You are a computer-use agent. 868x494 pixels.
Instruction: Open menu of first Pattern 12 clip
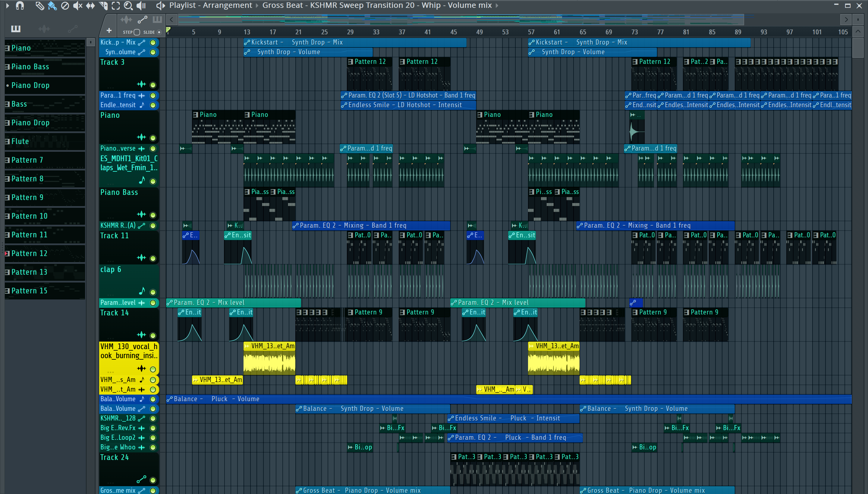pos(350,62)
